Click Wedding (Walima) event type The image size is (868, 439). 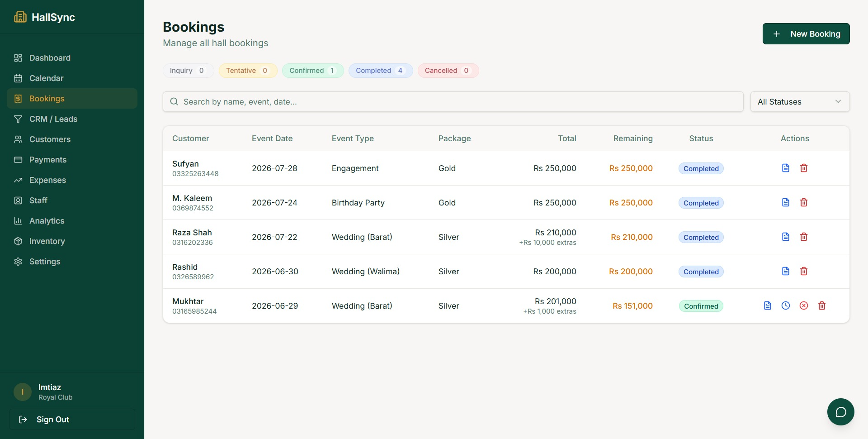366,272
